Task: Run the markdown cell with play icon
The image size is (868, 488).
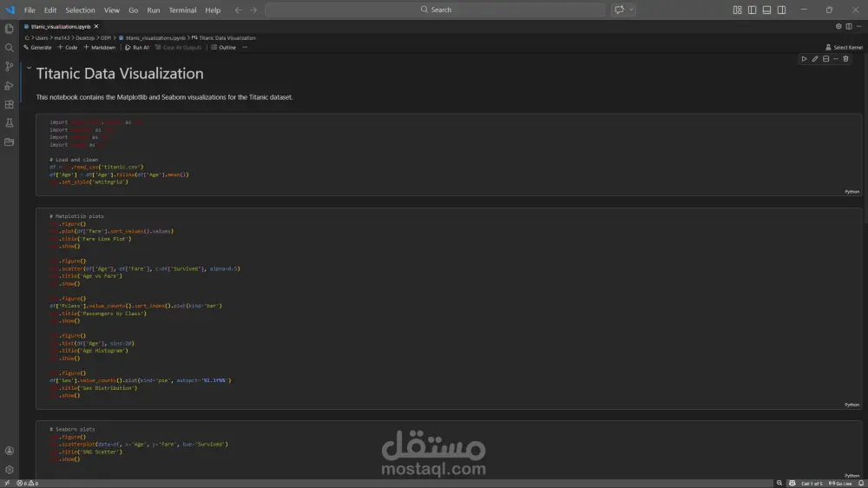Action: (805, 59)
